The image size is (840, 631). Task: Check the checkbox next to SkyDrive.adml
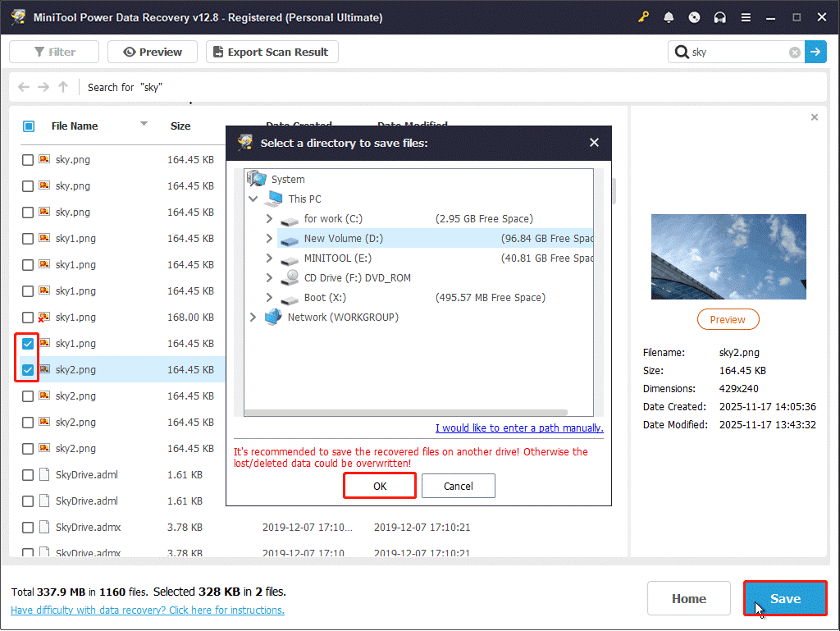pos(27,474)
